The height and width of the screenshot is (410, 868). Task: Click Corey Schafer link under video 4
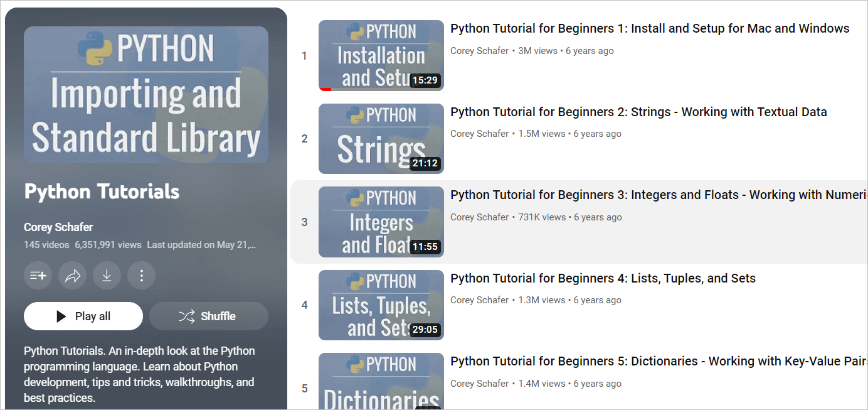pos(480,300)
